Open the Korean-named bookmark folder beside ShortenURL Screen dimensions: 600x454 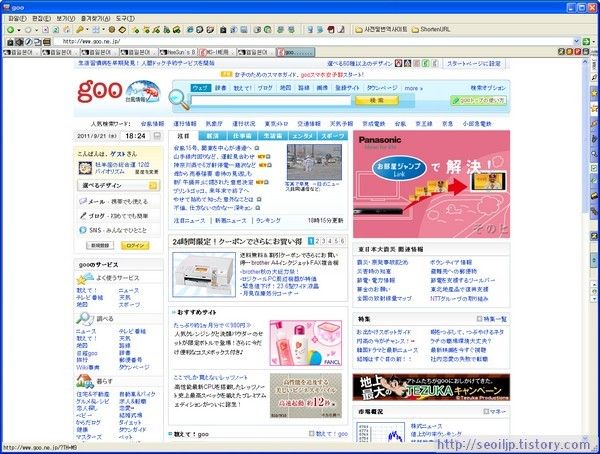pyautogui.click(x=381, y=29)
